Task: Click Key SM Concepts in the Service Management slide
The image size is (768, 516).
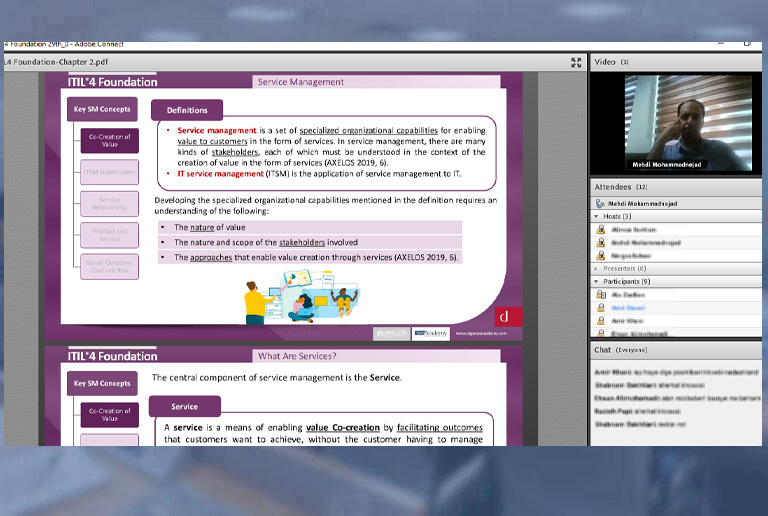Action: point(102,109)
